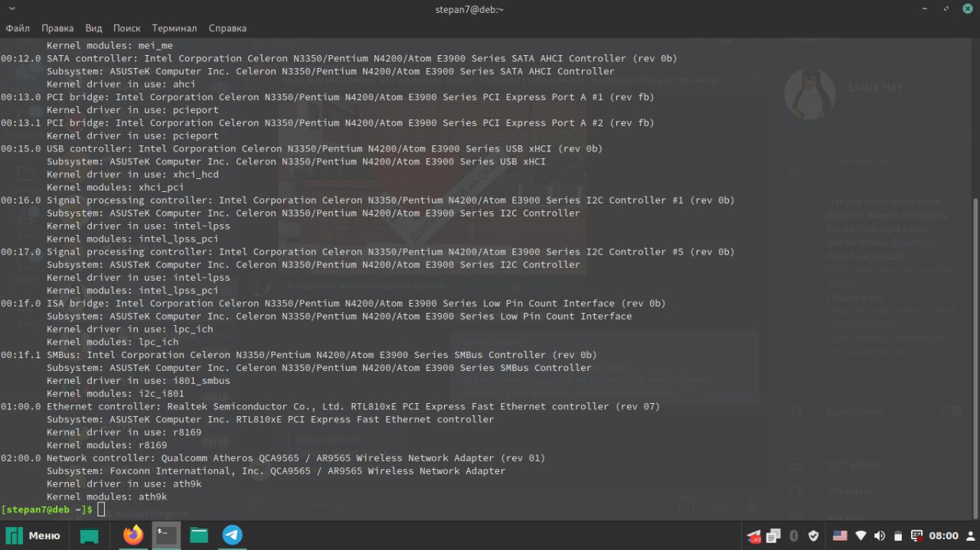Click the '01:00.0 Ethernet controller' Realtek line
Viewport: 980px width, 550px height.
[x=330, y=406]
